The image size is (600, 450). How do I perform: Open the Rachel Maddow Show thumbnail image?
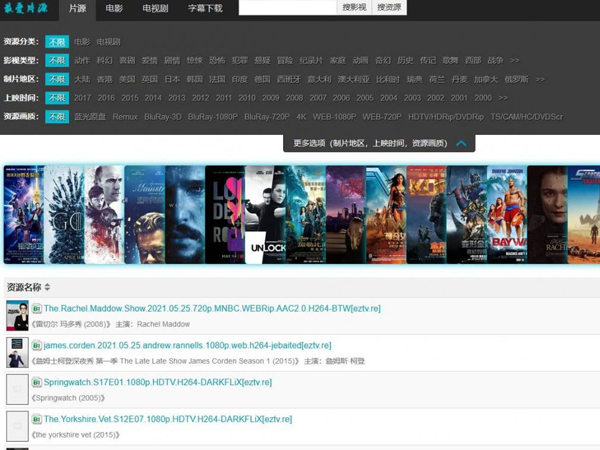(17, 316)
